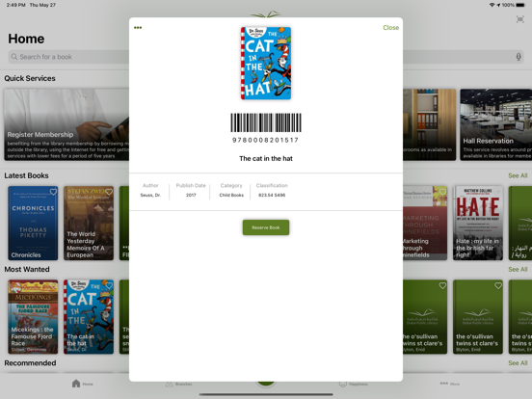Screen dimensions: 532x399
Task: Open the Branches tab
Action: (179, 385)
